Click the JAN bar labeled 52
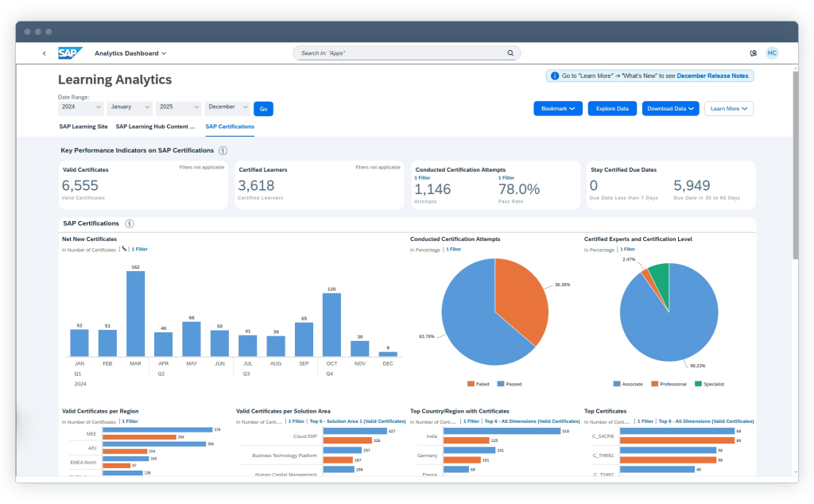 [79, 343]
